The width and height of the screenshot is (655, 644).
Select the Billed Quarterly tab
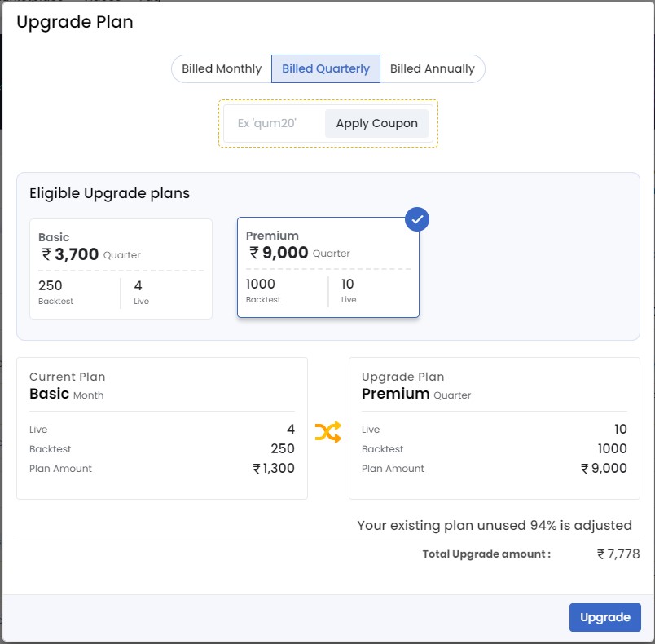pos(326,69)
